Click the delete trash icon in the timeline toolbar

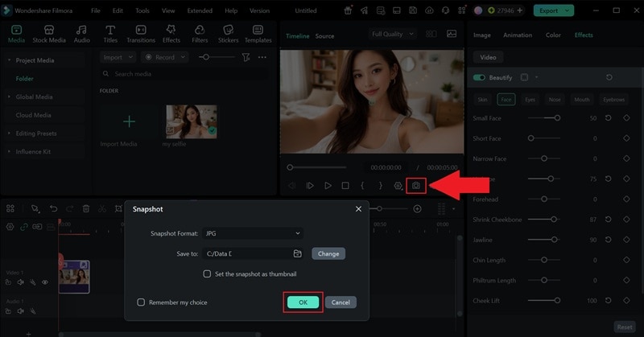(86, 208)
